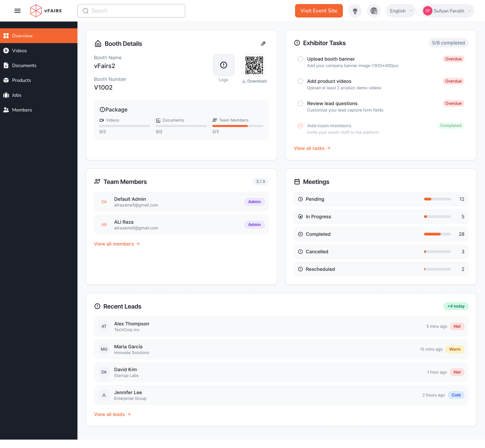The width and height of the screenshot is (485, 448).
Task: Click the In Progress meetings icon
Action: [x=300, y=217]
